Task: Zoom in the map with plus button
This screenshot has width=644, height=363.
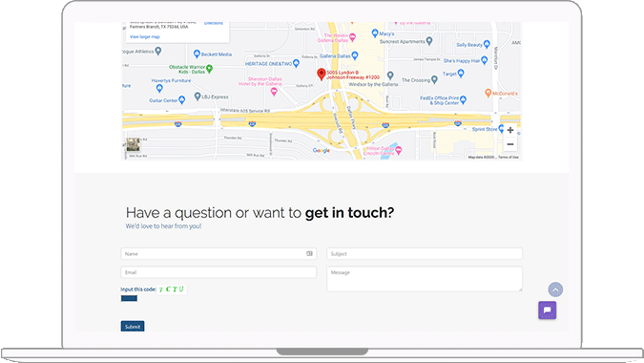Action: tap(510, 130)
